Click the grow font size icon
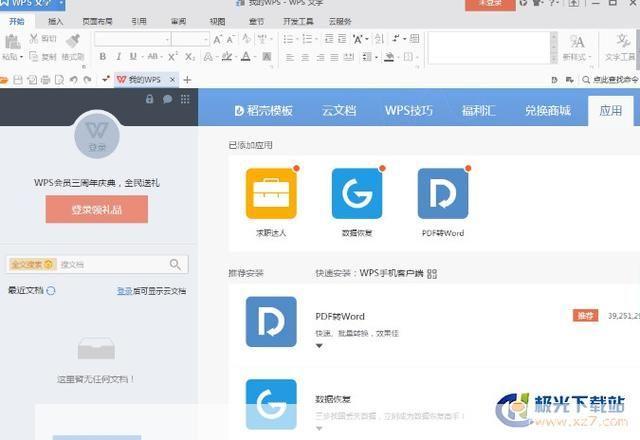Viewport: 640px width, 440px height. (217, 39)
